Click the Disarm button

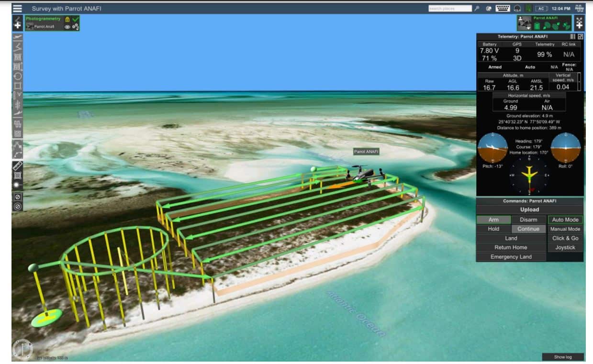[x=528, y=220]
